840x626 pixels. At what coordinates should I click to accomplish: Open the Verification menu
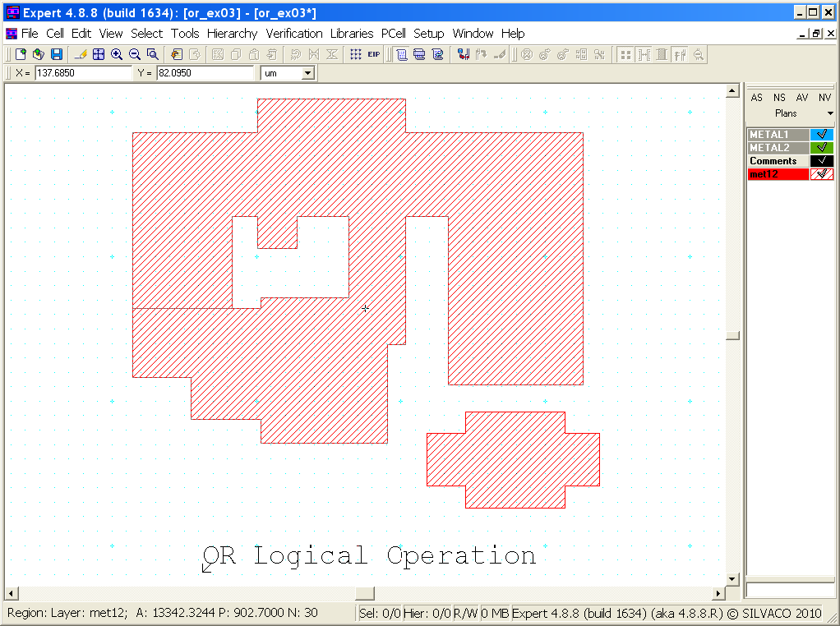click(293, 34)
